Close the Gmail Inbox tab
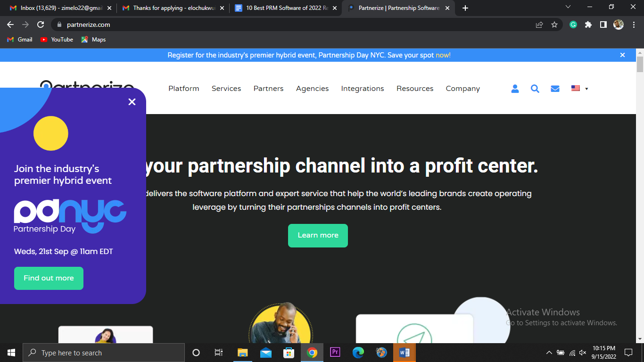This screenshot has height=362, width=644. tap(109, 8)
